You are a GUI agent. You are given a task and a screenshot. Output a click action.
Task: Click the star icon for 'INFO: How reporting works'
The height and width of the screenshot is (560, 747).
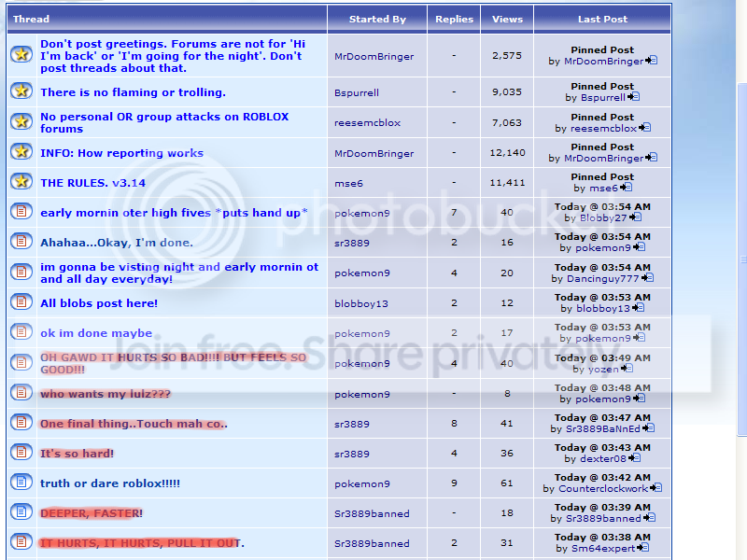pos(21,151)
